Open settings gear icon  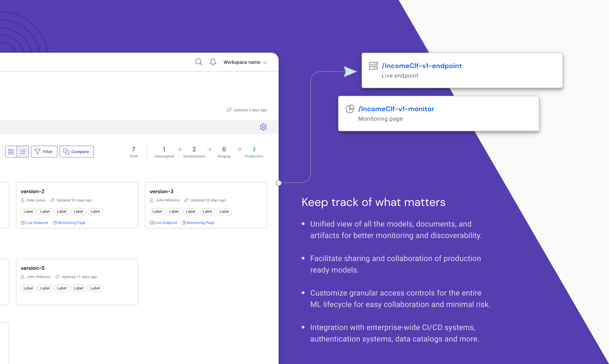tap(263, 127)
